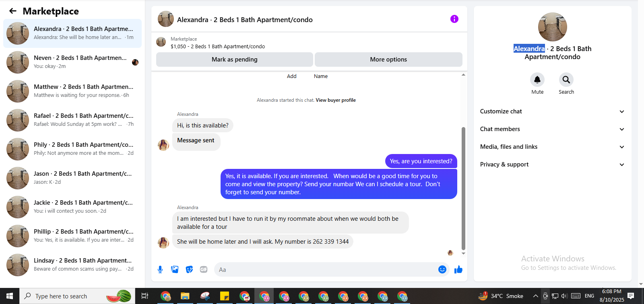Image resolution: width=644 pixels, height=304 pixels.
Task: Click the Aa message input field
Action: [326, 269]
